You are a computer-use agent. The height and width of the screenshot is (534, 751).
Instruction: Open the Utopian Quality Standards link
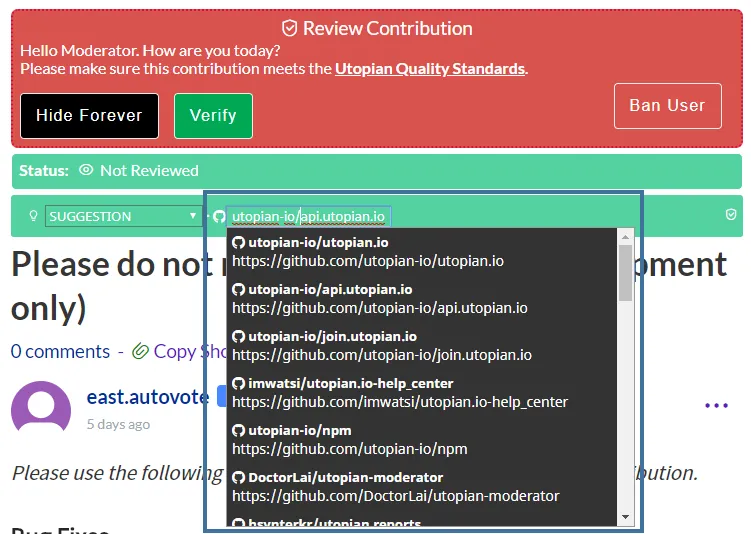(x=430, y=69)
